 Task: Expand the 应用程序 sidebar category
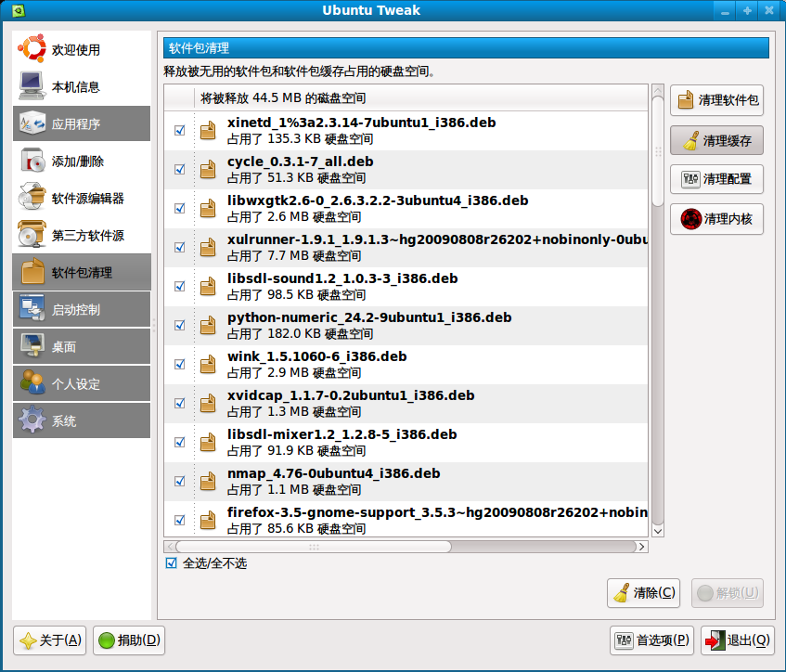(82, 123)
